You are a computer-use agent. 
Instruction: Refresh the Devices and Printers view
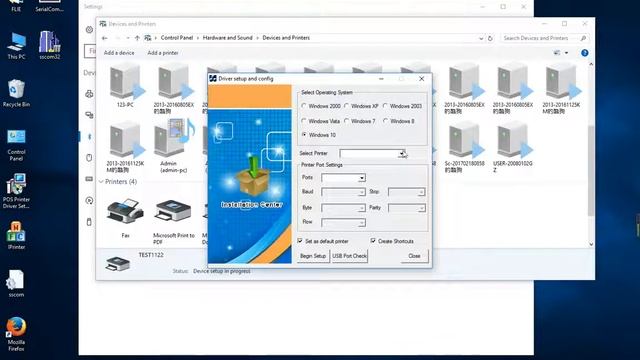coord(490,38)
